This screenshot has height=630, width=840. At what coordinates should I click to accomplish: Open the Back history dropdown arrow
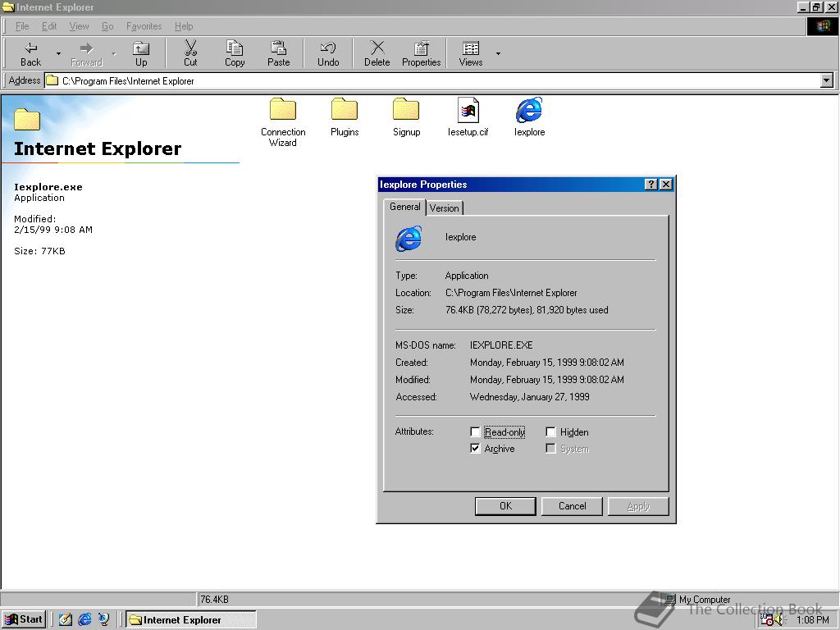click(58, 53)
